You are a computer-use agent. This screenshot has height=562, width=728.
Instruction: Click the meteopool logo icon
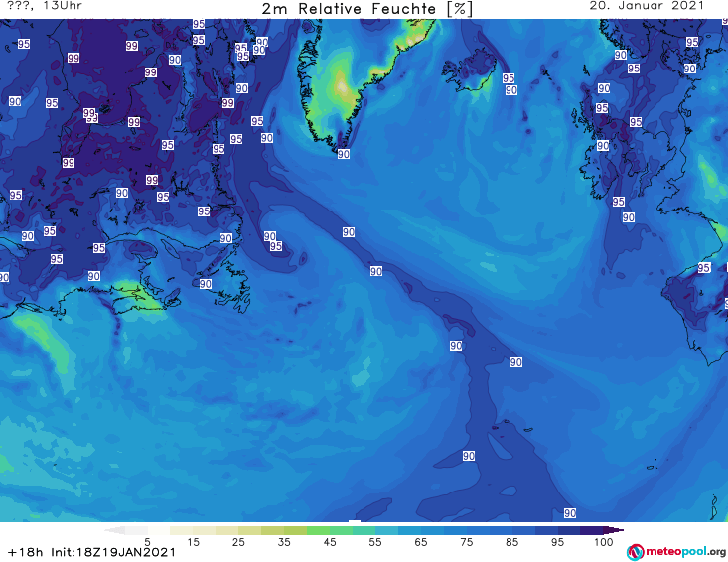(x=635, y=552)
